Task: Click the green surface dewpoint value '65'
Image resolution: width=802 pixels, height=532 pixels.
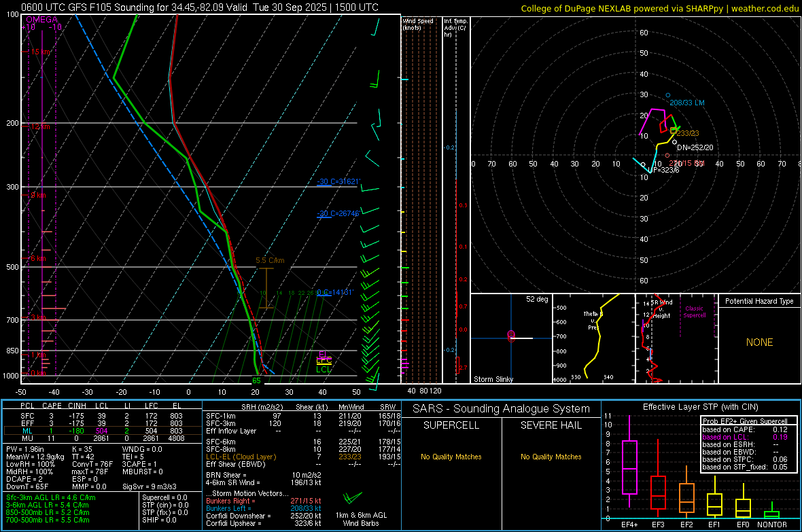Action: point(256,380)
